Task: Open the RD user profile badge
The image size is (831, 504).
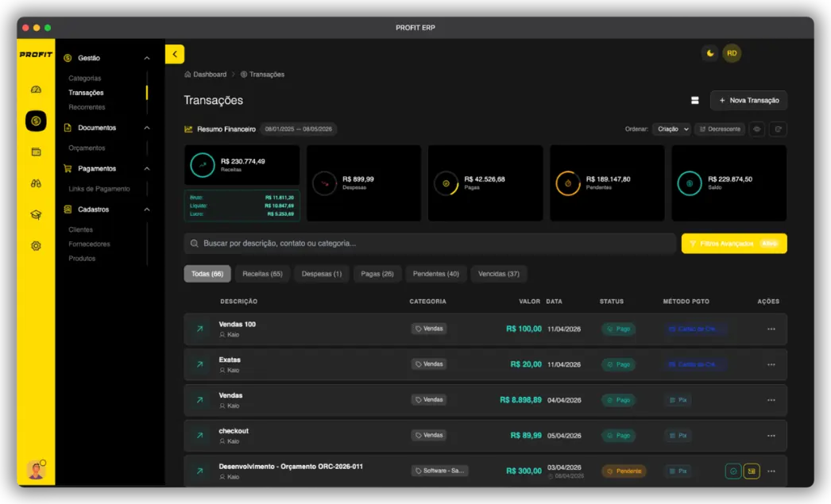Action: [x=732, y=53]
